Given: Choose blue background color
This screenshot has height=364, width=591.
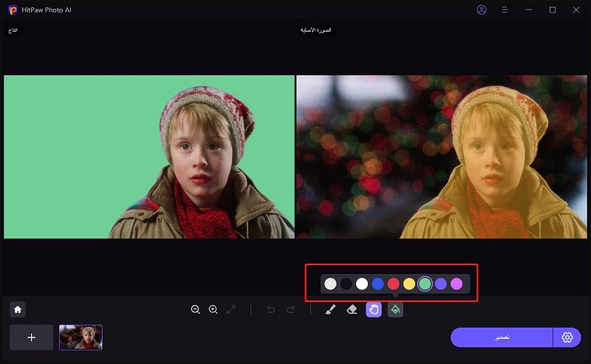Looking at the screenshot, I should click(x=378, y=284).
